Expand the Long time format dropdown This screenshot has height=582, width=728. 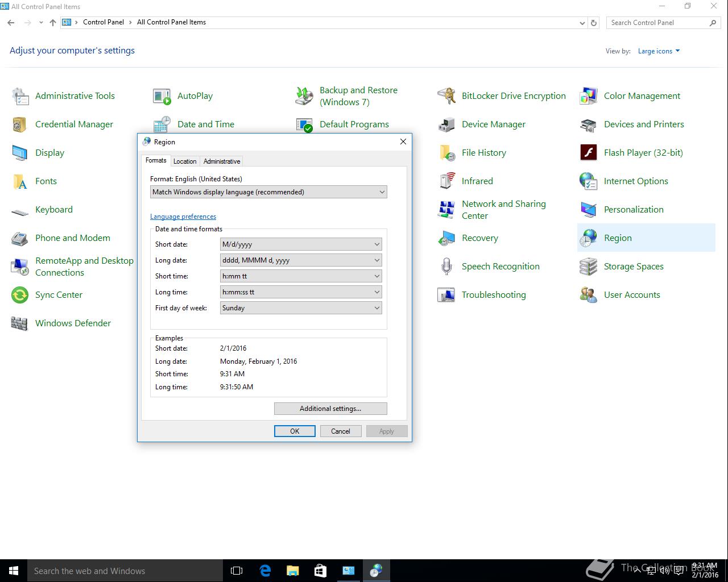coord(301,292)
